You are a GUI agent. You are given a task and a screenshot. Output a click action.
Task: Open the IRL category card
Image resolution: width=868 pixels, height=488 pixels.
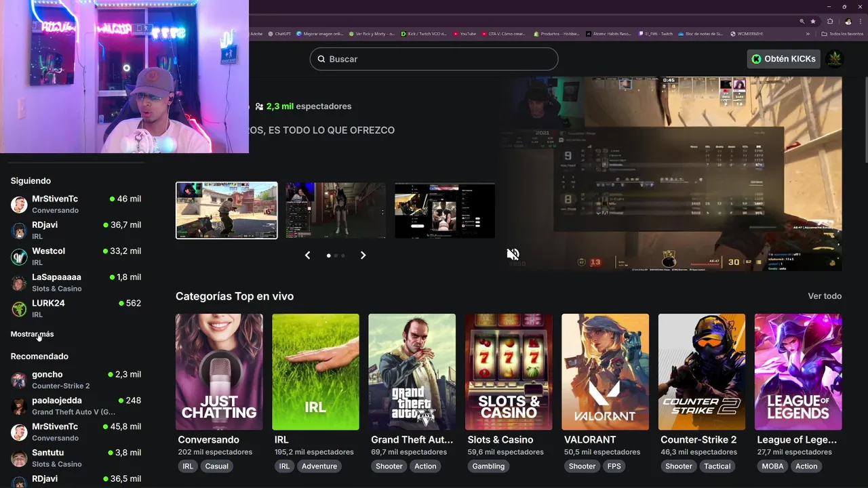(x=315, y=371)
